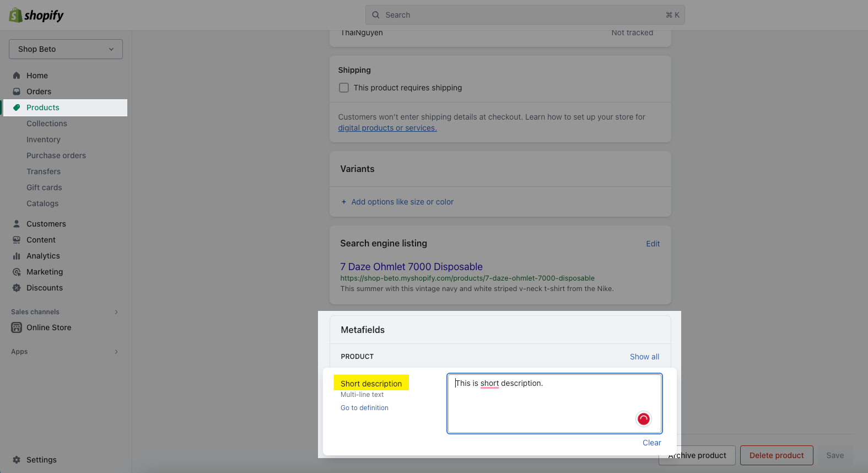
Task: Click the Multi-line text type label
Action: (x=362, y=395)
